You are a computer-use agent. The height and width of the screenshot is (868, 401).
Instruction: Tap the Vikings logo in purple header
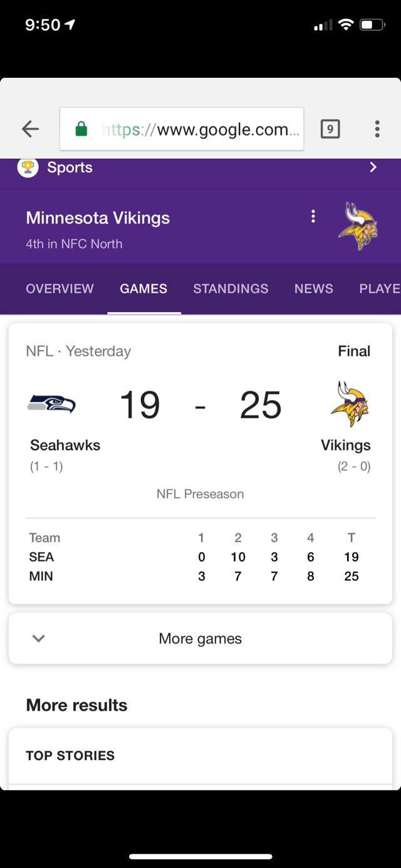(358, 226)
